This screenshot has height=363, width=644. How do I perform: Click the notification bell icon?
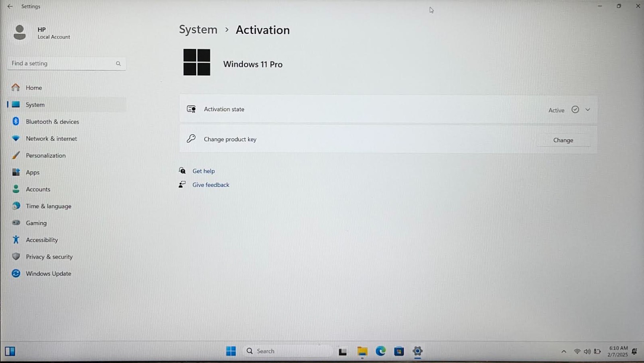(x=635, y=351)
